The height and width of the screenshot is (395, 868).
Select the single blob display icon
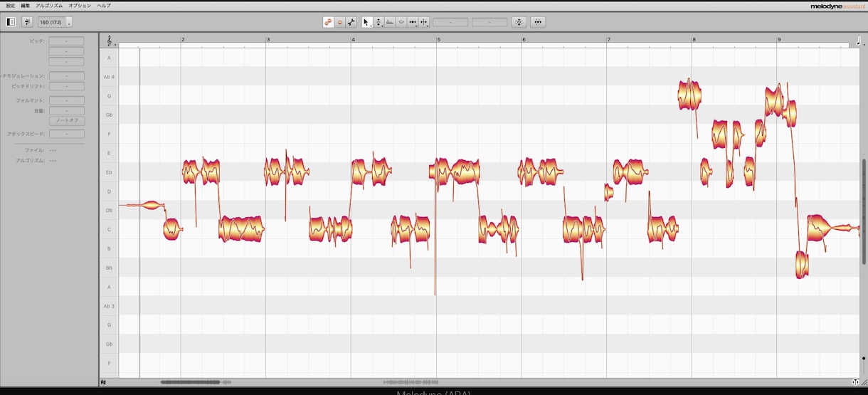click(339, 22)
